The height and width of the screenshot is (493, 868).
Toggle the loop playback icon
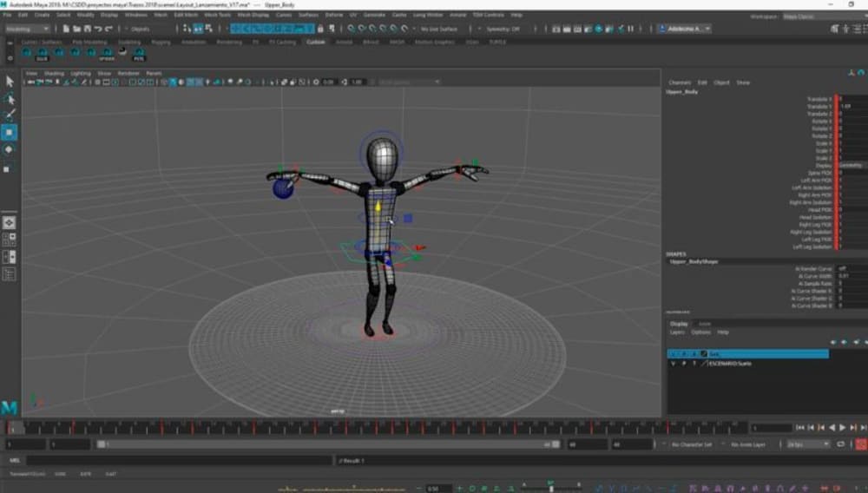(841, 444)
